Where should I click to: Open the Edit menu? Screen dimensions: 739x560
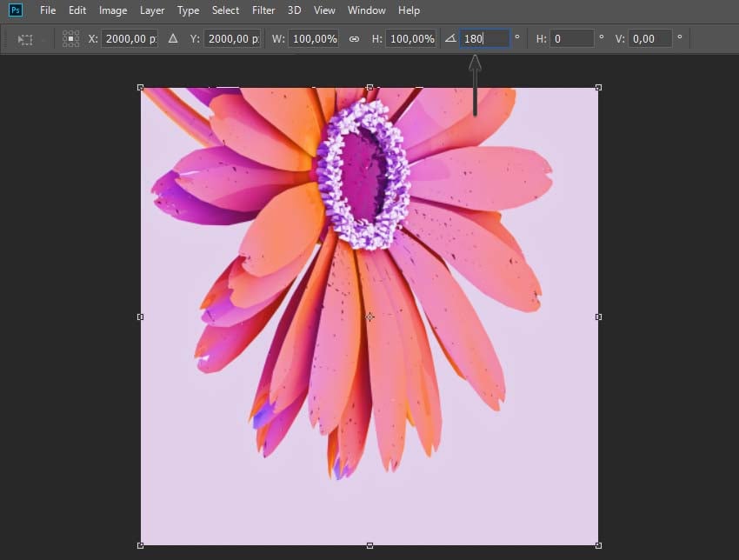pyautogui.click(x=77, y=10)
